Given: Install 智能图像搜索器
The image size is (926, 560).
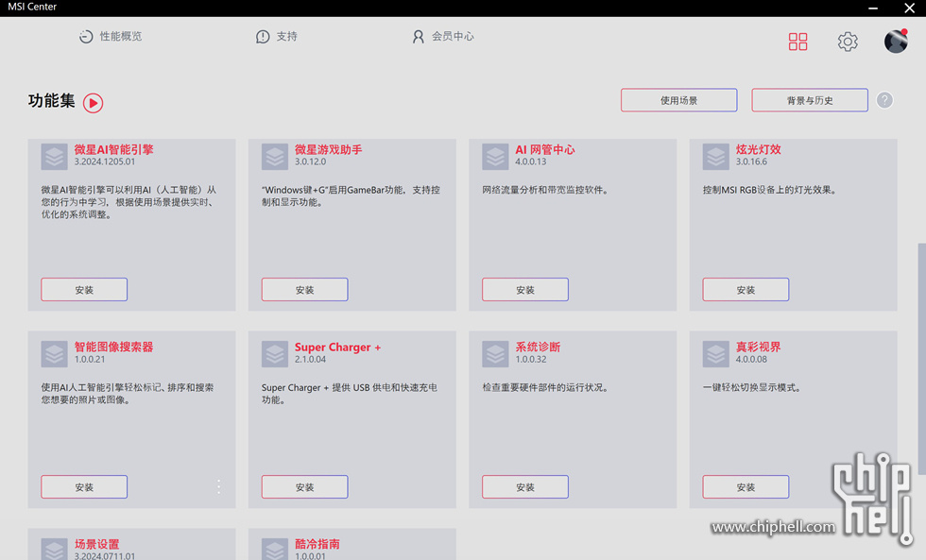Looking at the screenshot, I should [x=84, y=487].
